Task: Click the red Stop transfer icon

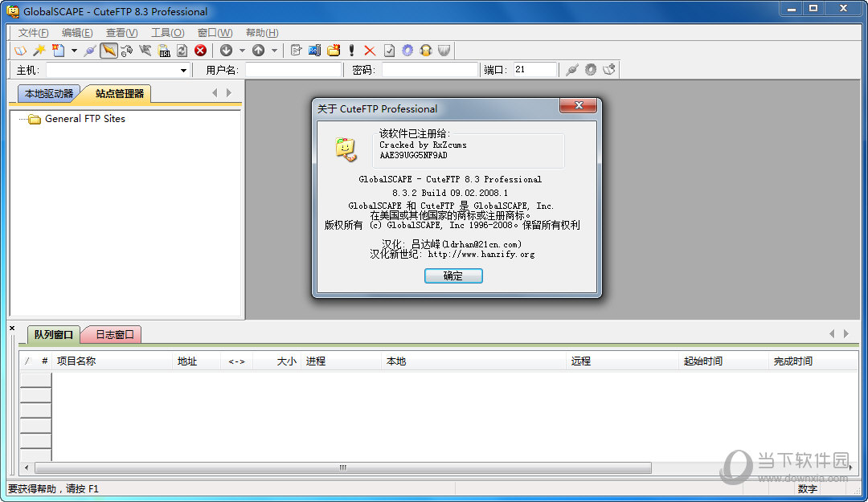Action: (200, 51)
